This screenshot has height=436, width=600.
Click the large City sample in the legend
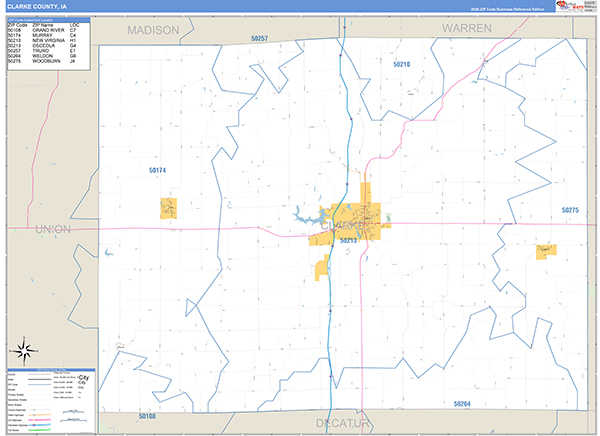83,377
